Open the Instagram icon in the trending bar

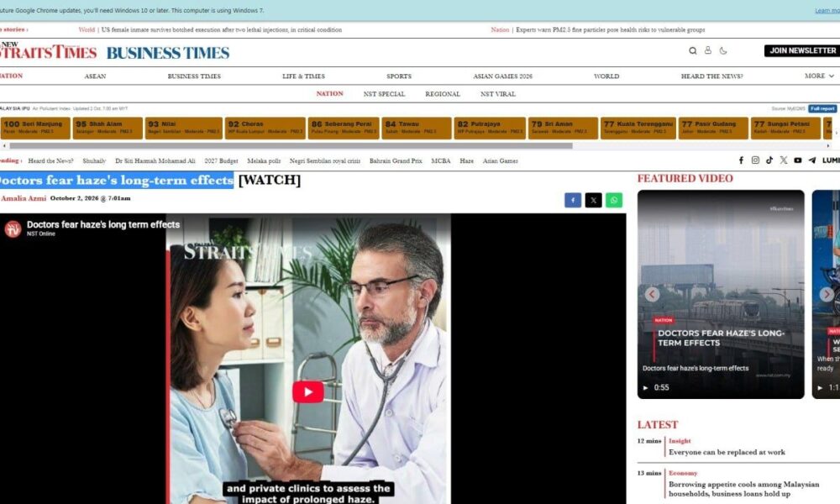coord(755,160)
